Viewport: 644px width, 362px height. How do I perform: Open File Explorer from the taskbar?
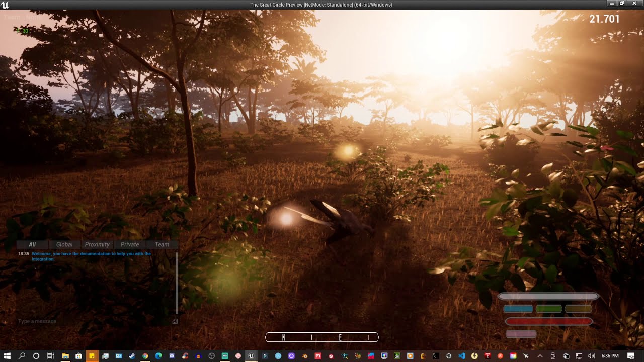(x=65, y=356)
